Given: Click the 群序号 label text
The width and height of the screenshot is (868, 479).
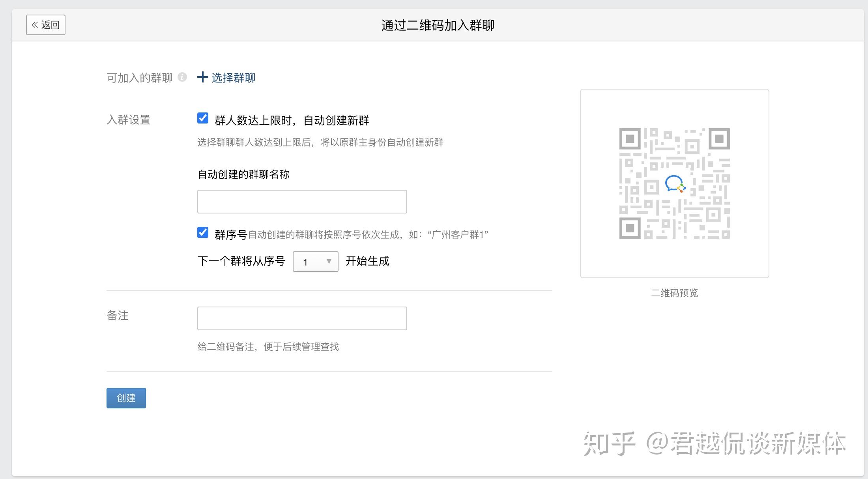Looking at the screenshot, I should point(230,235).
